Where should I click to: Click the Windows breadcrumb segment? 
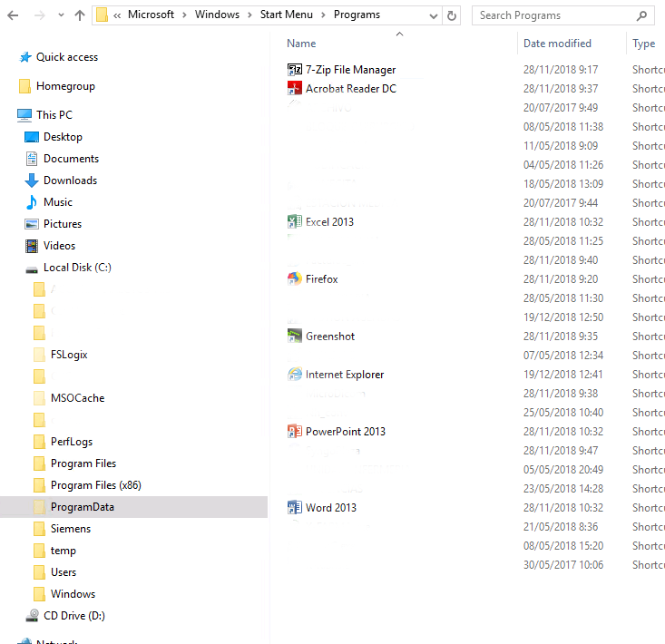(217, 15)
